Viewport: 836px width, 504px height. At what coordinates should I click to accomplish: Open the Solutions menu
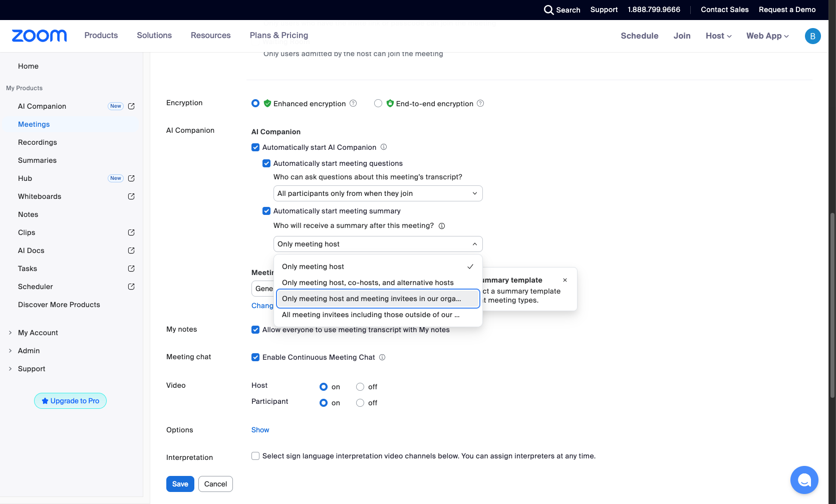coord(154,35)
